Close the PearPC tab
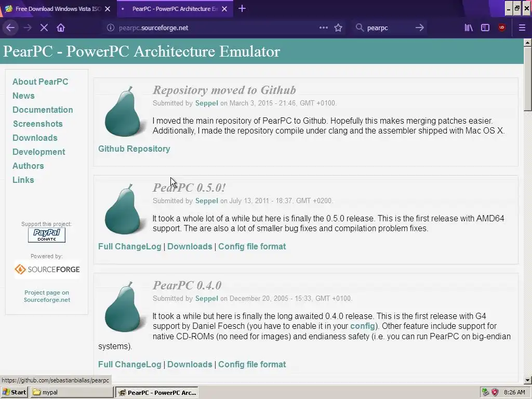 224,9
